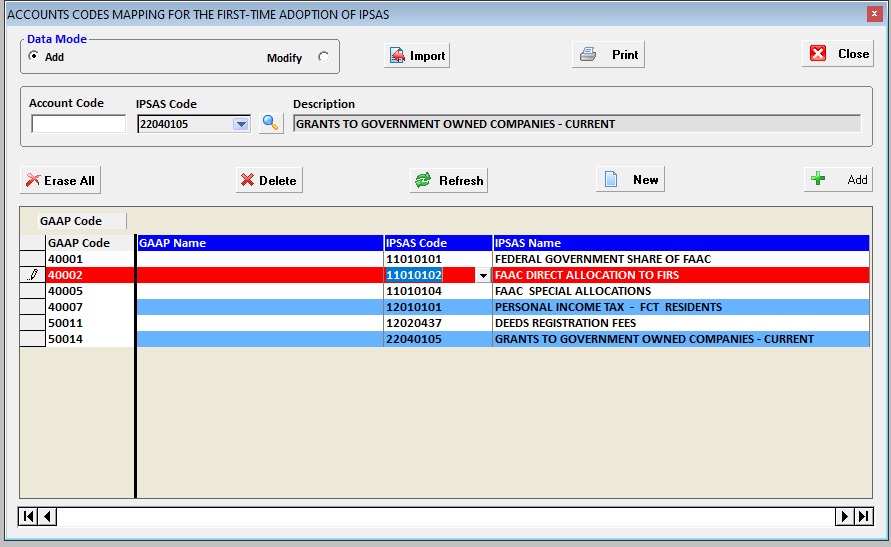Click inside the Account Code input field

point(78,124)
